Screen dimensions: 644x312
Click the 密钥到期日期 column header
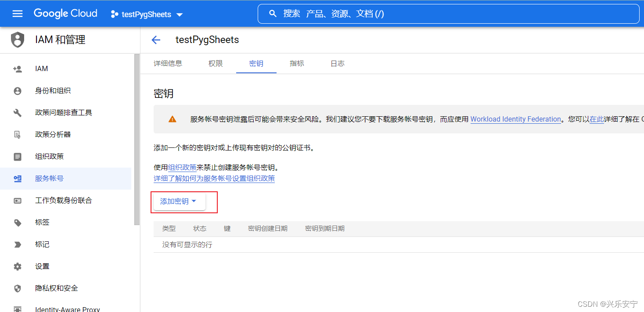click(x=325, y=229)
